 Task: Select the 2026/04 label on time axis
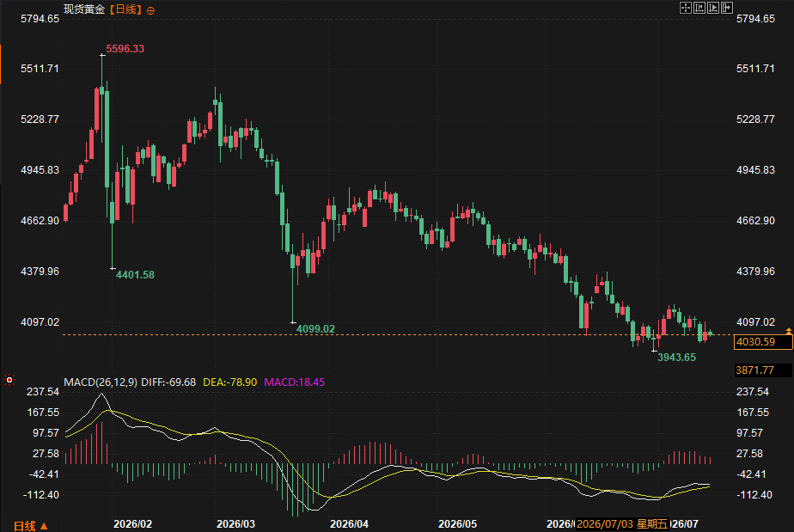click(350, 524)
